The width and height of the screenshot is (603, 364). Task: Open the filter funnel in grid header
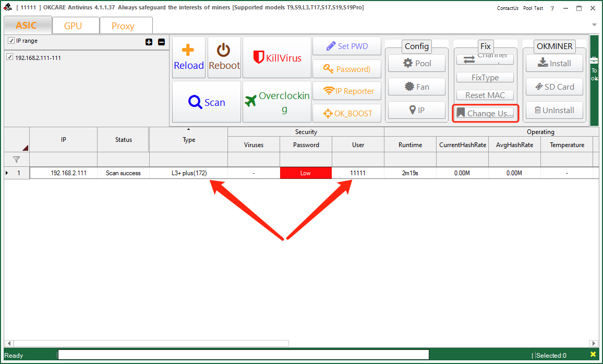[16, 159]
